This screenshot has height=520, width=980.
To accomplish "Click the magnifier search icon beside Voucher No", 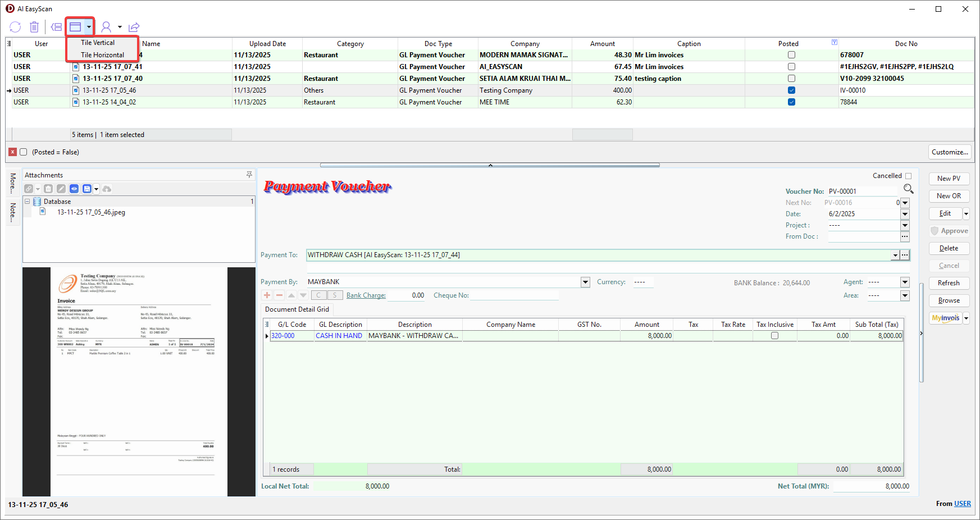I will coord(908,189).
